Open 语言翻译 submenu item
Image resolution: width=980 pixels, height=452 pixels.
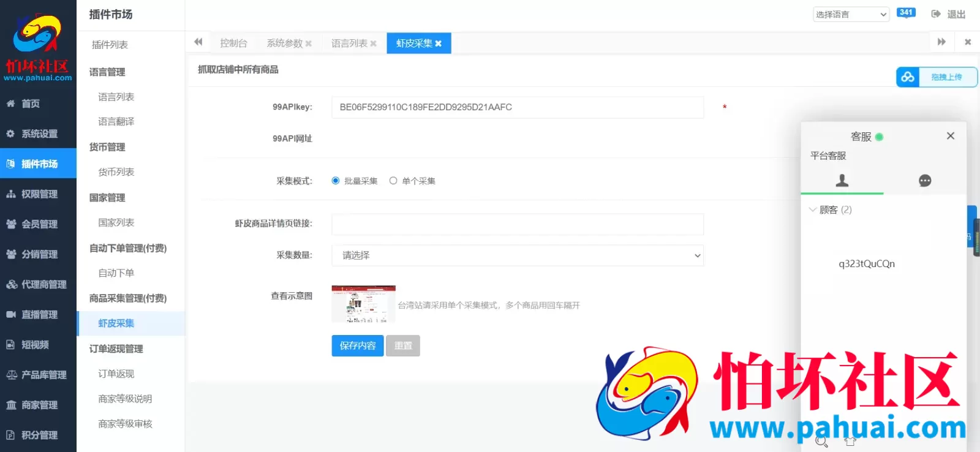116,121
